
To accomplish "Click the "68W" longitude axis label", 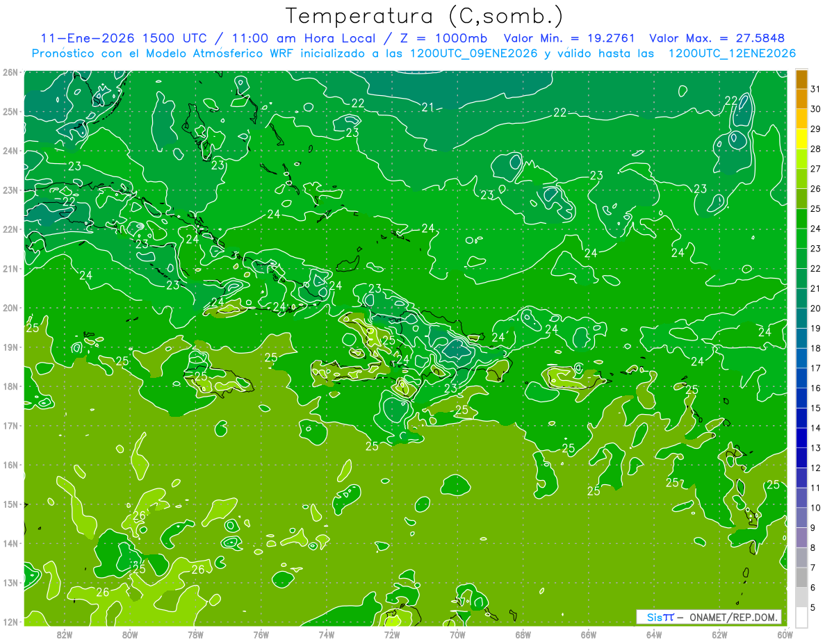I will click(523, 634).
